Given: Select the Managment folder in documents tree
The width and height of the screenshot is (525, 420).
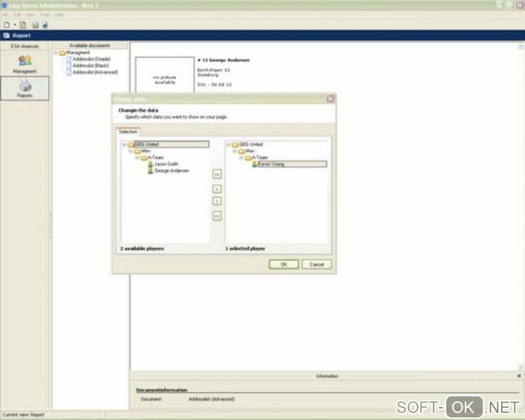Looking at the screenshot, I should click(x=78, y=52).
